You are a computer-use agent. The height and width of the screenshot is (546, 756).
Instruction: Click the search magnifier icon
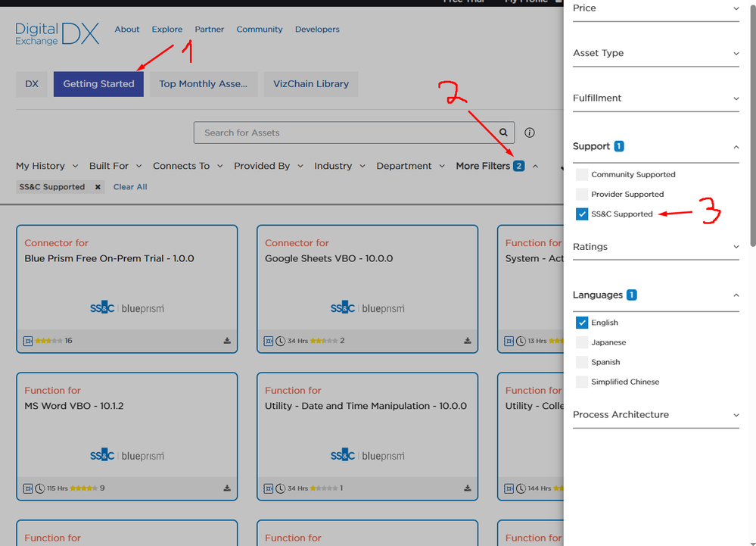pyautogui.click(x=503, y=133)
